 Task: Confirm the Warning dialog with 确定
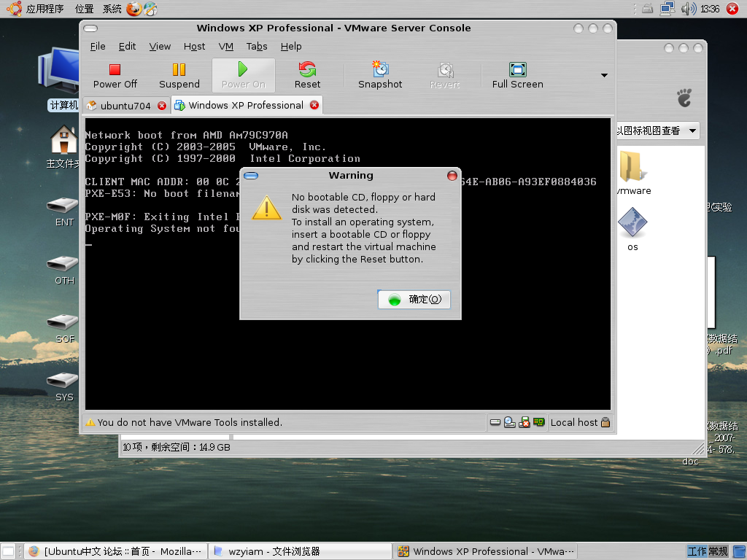414,300
